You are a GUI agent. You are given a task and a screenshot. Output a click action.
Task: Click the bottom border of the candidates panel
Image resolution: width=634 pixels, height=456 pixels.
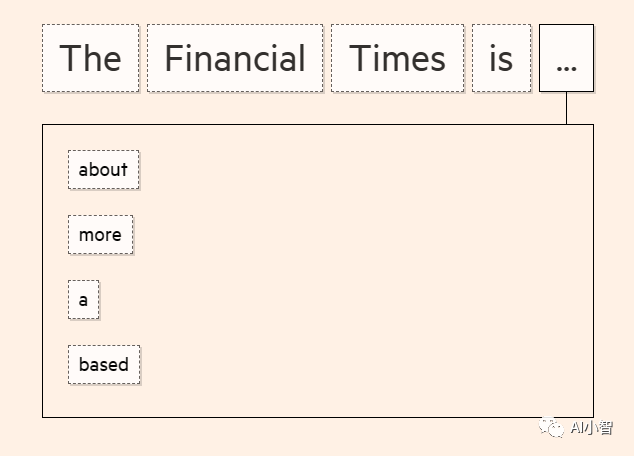pos(300,417)
